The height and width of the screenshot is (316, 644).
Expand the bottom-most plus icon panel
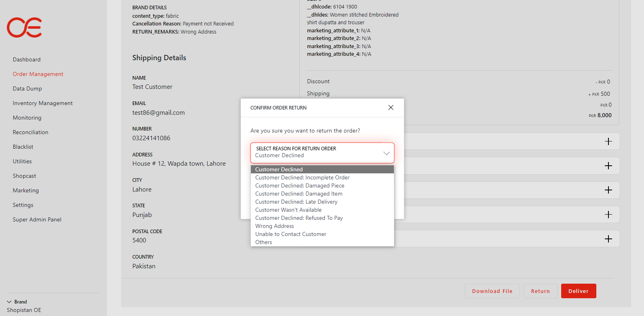608,239
